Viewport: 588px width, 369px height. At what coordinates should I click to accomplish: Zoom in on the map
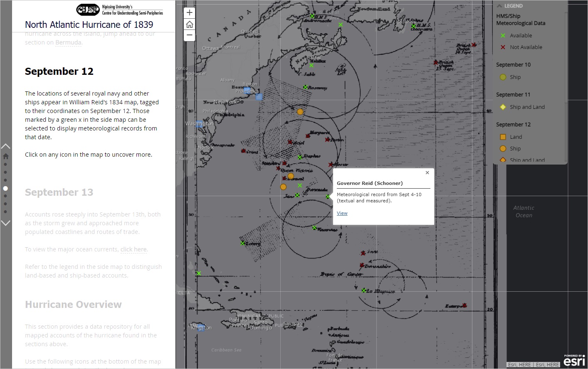(190, 13)
